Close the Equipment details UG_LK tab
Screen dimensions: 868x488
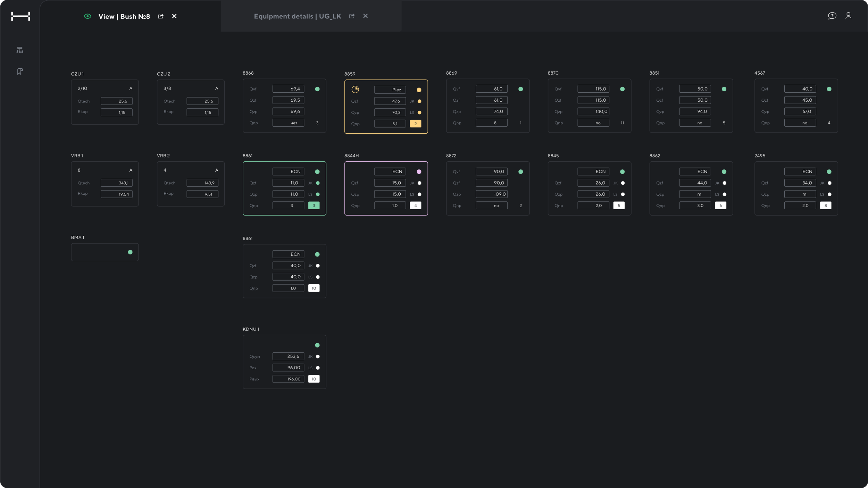click(x=365, y=16)
